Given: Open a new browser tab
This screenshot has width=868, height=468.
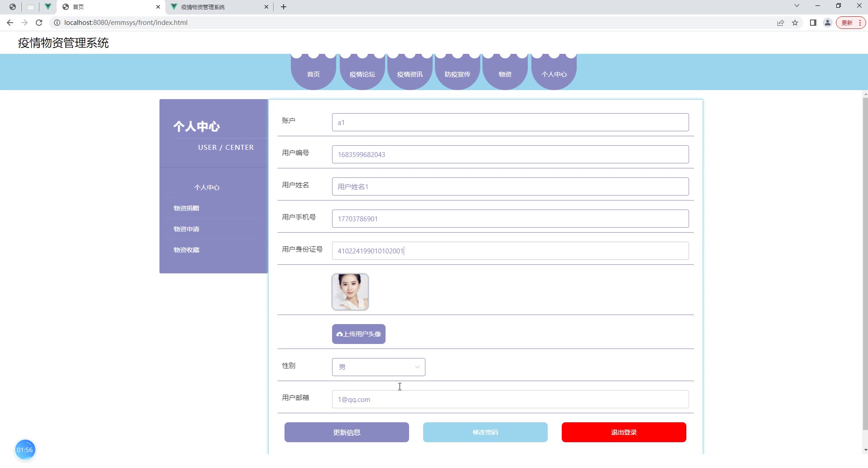Looking at the screenshot, I should coord(284,7).
